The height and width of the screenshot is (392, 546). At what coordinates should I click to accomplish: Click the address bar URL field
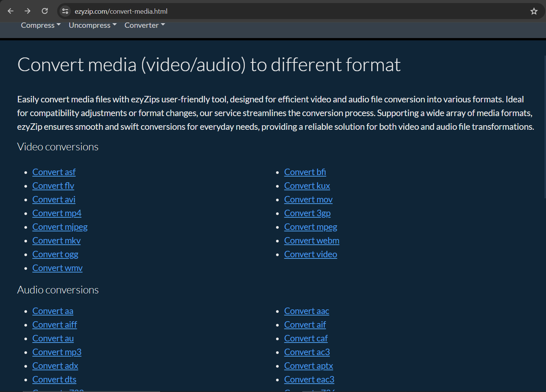[x=267, y=11]
